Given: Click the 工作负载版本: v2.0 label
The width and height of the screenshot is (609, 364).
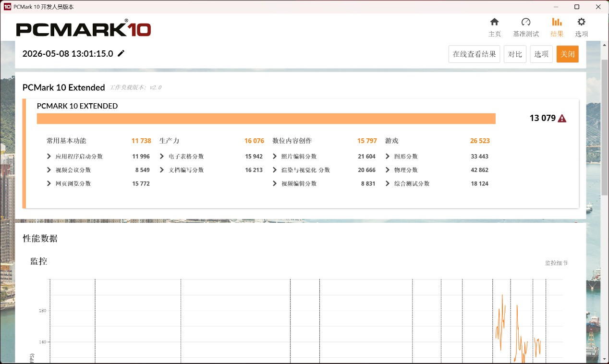Looking at the screenshot, I should pyautogui.click(x=135, y=87).
